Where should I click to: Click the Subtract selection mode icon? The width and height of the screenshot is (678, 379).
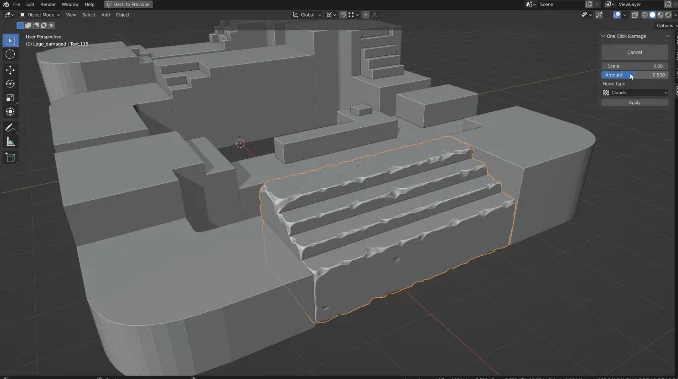(x=36, y=25)
